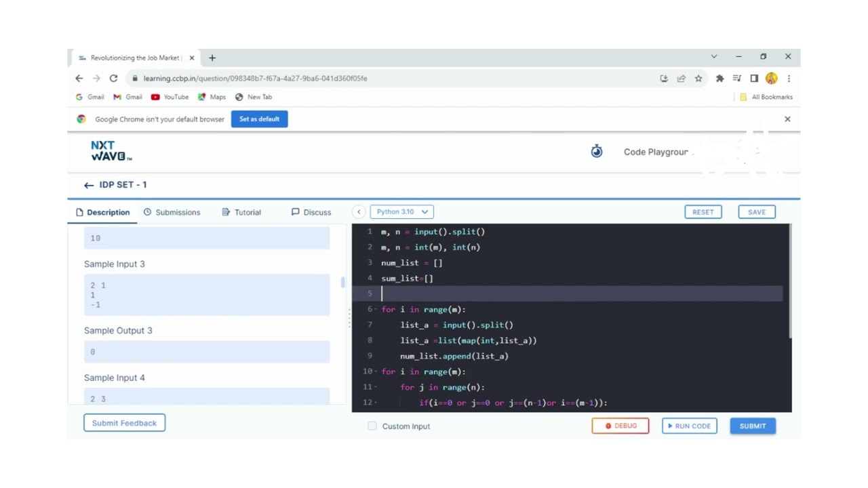Click code line 'num_list = []'
Viewport: 868px width, 488px height.
click(412, 263)
